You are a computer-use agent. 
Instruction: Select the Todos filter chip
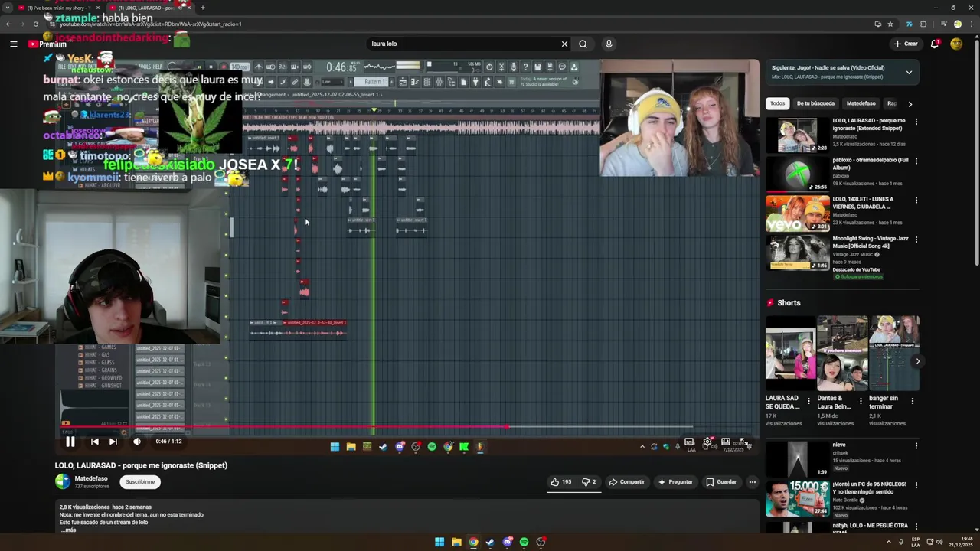(777, 103)
